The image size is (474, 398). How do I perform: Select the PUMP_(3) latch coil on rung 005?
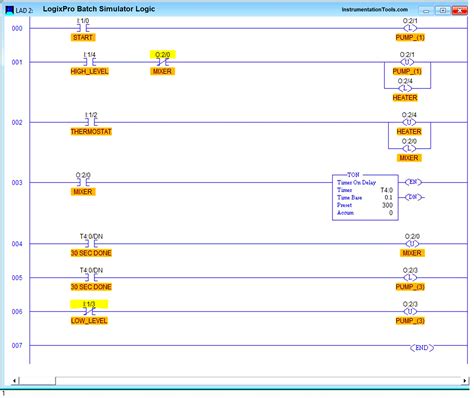(x=410, y=278)
